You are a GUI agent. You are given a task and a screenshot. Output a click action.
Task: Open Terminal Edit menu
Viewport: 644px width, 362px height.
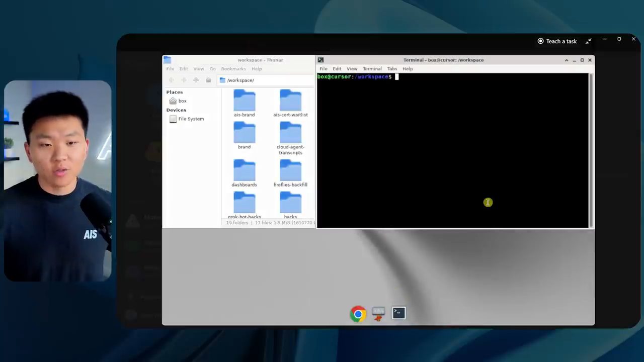tap(337, 69)
